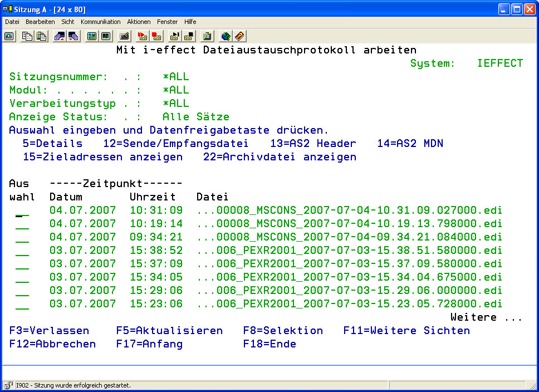
Task: Click the Print Screen toolbar icon
Action: point(9,36)
